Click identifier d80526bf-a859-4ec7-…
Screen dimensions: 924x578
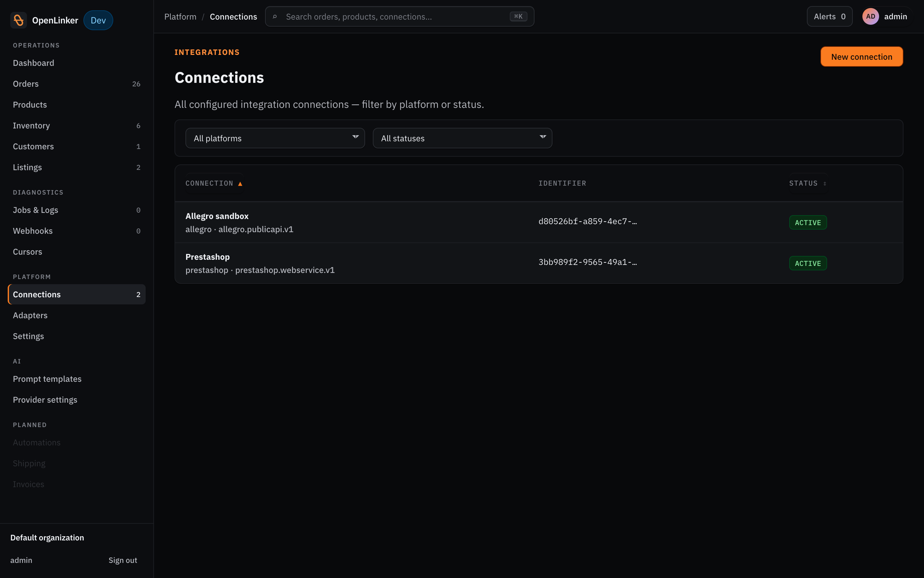pyautogui.click(x=587, y=221)
